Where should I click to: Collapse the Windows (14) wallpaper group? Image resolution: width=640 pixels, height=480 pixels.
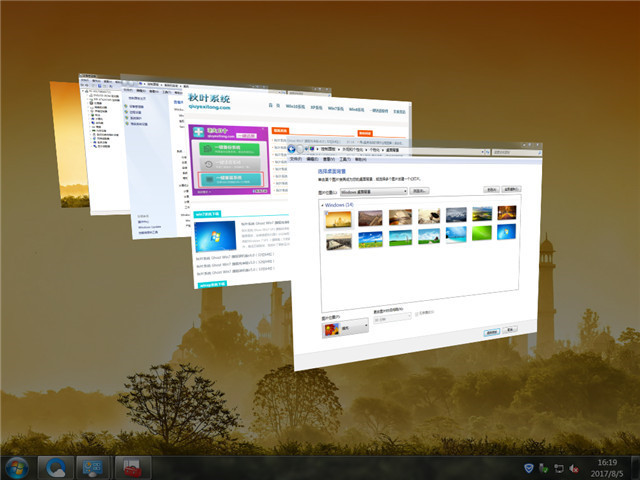click(x=322, y=205)
